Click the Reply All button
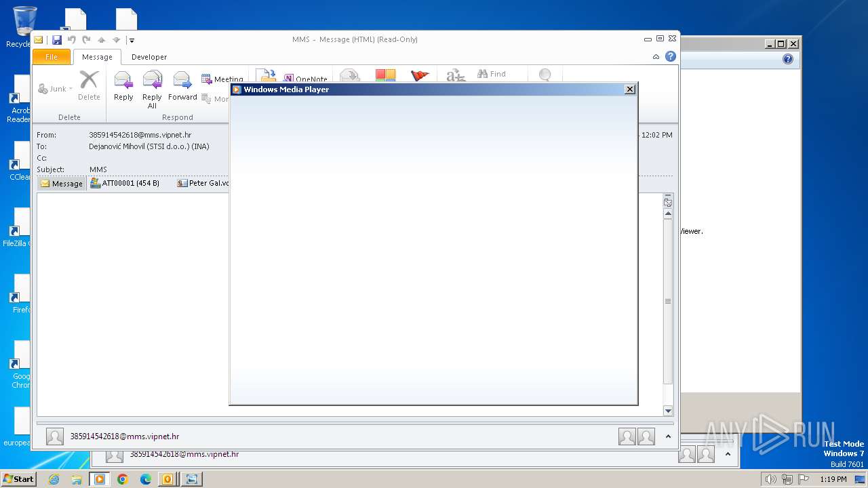Viewport: 868px width, 488px height. click(152, 89)
